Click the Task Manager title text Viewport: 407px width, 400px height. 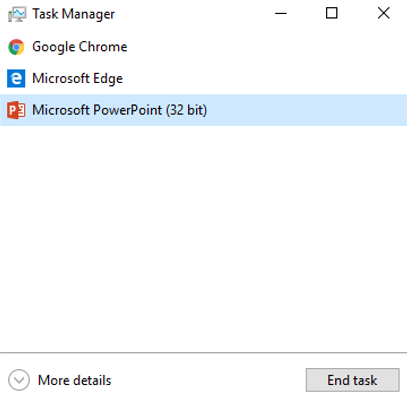[x=73, y=14]
